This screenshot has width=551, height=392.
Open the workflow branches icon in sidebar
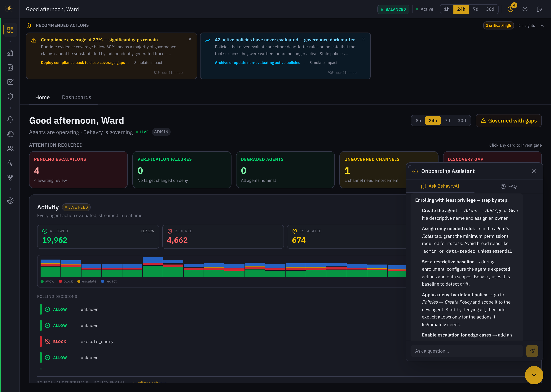click(x=10, y=177)
